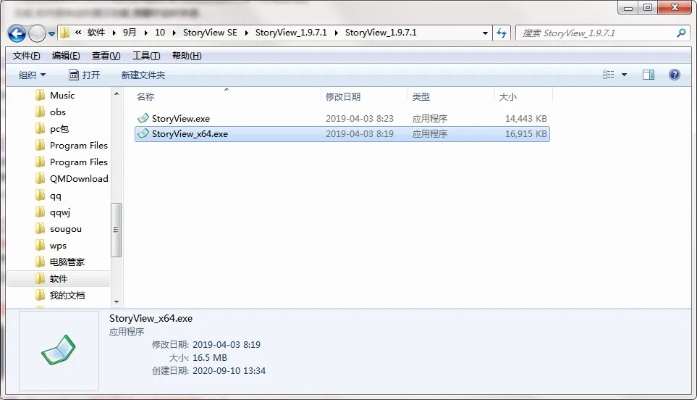Select the 软件 folder in navigation tree
Screen dimensions: 697x400
coord(58,279)
